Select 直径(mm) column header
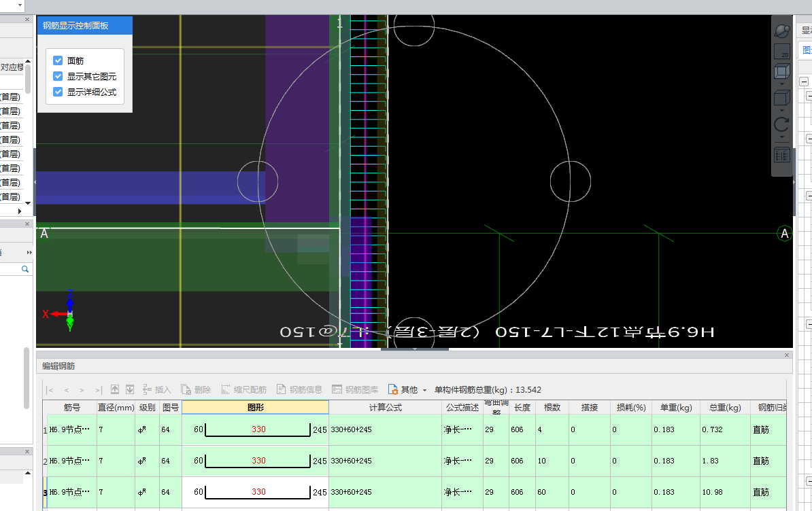 [x=116, y=408]
